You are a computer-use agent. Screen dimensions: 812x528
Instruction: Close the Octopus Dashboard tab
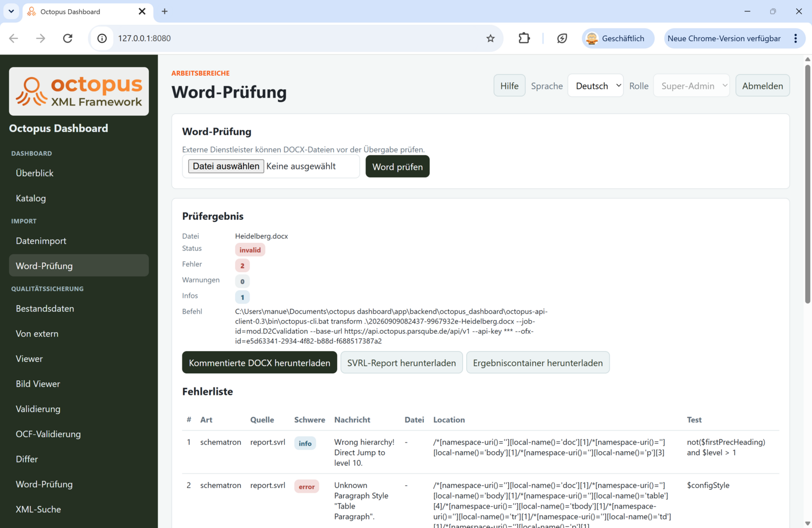click(x=142, y=11)
